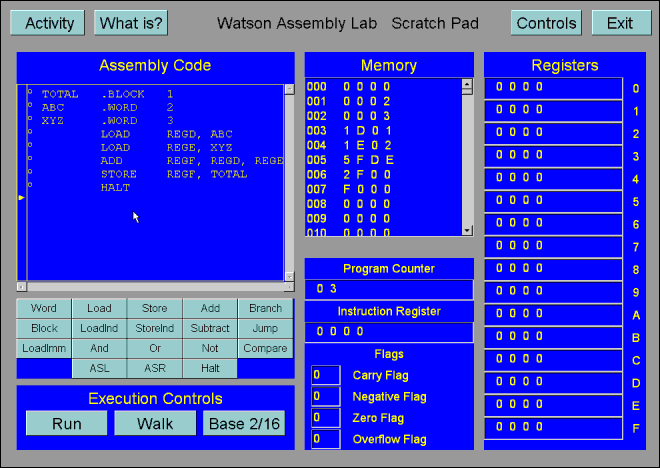Toggle the Base 2/16 display mode
Viewport: 660px width, 468px height.
coord(244,423)
